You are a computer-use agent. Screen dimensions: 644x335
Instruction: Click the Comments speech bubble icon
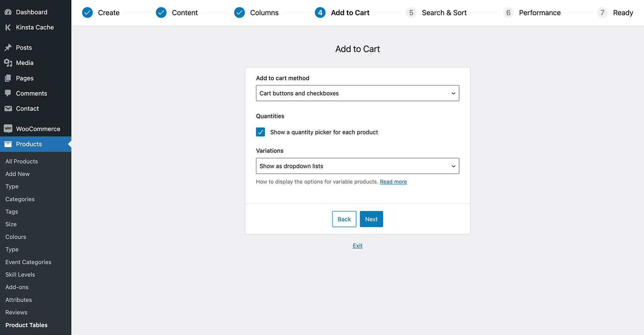(x=8, y=93)
